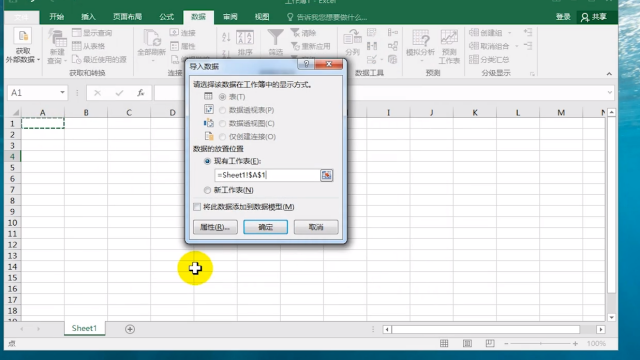640x360 pixels.
Task: Click range selector icon in dialog
Action: tap(327, 175)
